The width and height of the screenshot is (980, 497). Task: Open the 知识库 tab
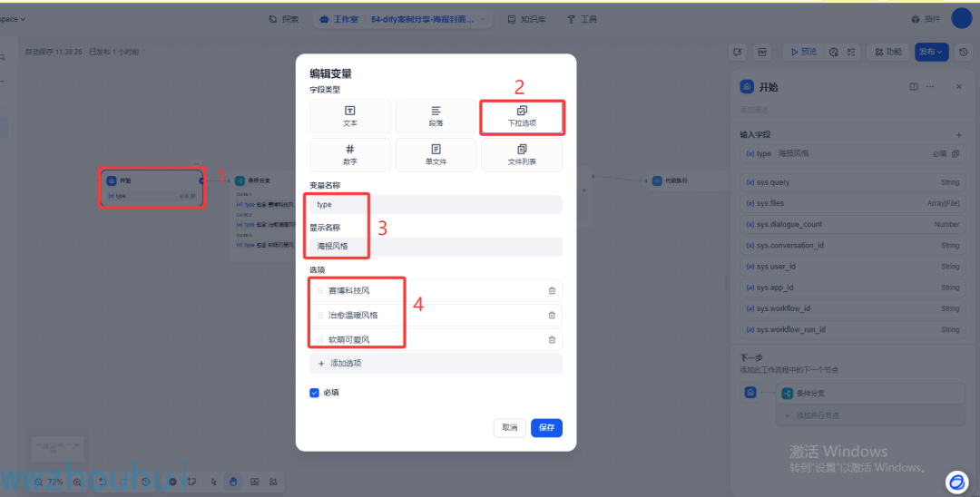click(527, 19)
